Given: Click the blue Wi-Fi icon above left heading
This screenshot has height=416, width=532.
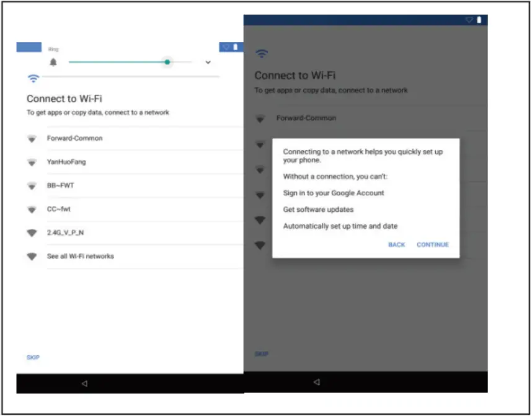Looking at the screenshot, I should [33, 78].
